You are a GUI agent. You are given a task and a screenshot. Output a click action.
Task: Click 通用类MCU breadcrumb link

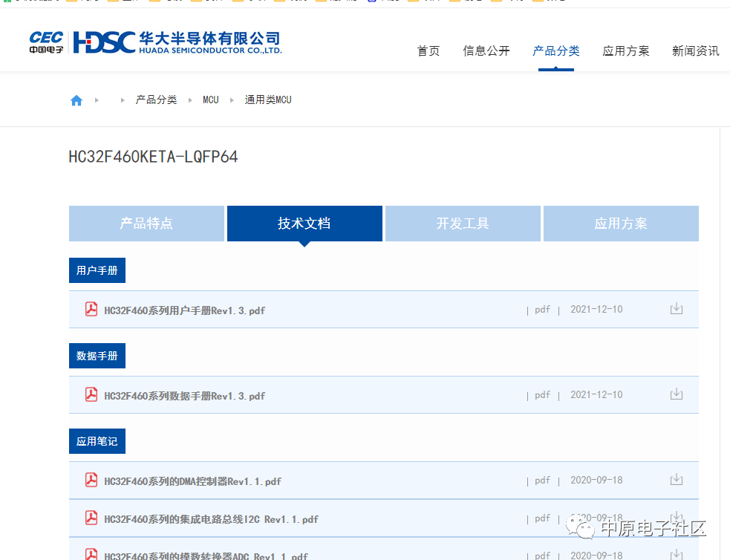pos(268,100)
